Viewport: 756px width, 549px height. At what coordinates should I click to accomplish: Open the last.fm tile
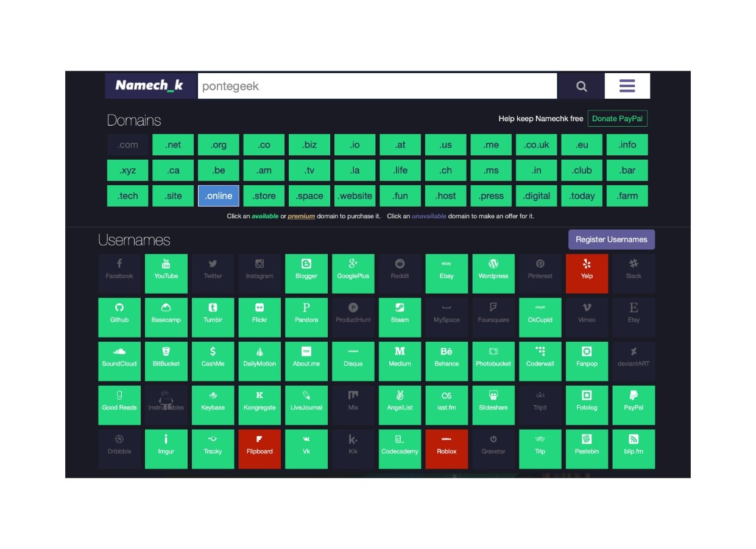[x=447, y=406]
